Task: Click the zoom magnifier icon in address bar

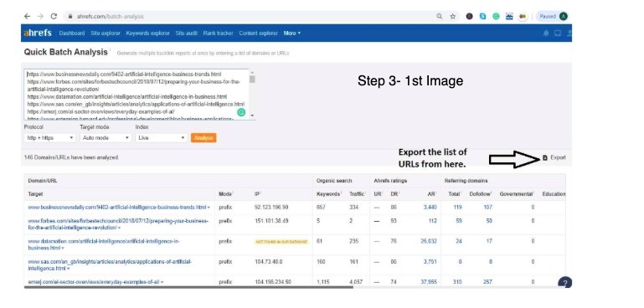Action: (x=440, y=17)
